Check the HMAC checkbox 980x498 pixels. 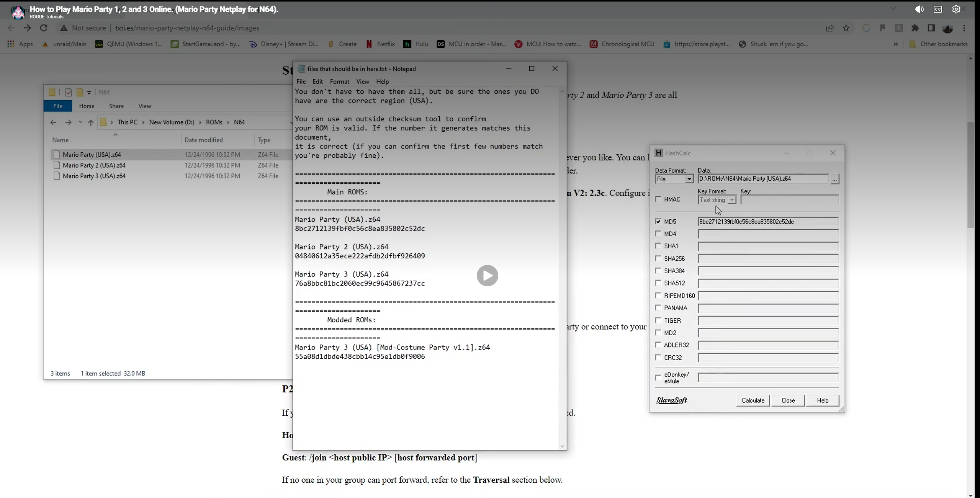point(658,199)
